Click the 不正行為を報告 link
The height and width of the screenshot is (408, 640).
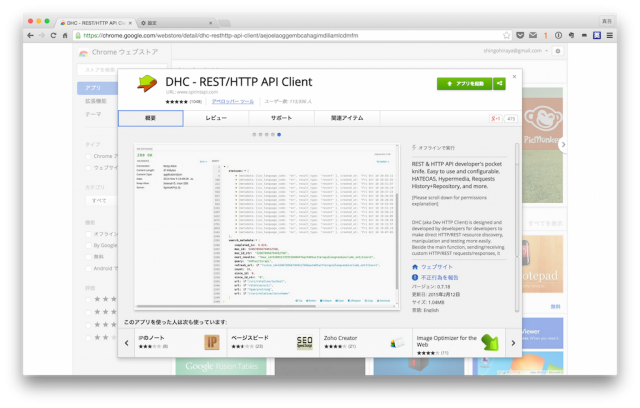pyautogui.click(x=440, y=277)
